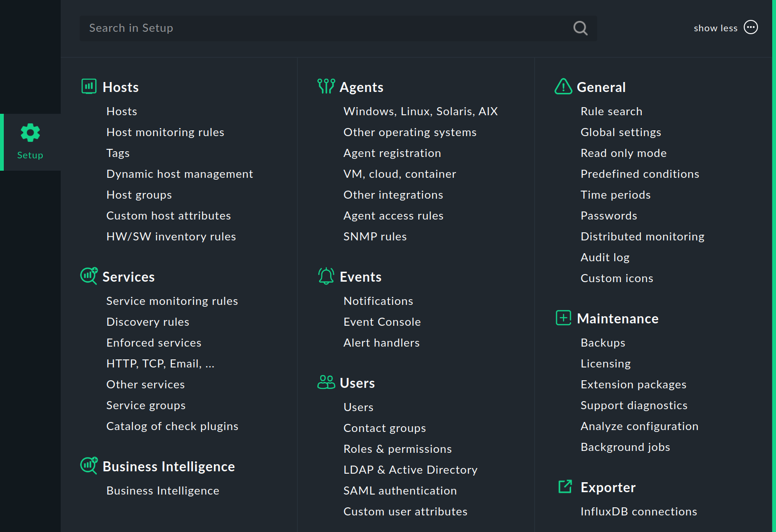The width and height of the screenshot is (776, 532).
Task: Select Host groups
Action: tap(139, 195)
